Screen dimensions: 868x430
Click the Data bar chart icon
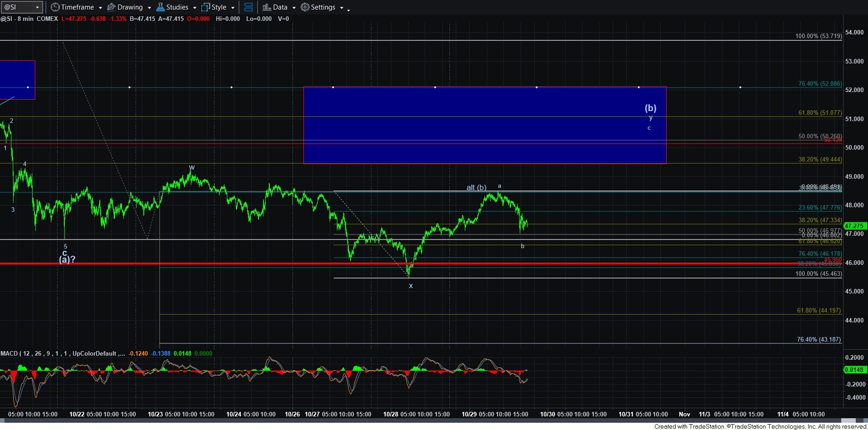(267, 7)
